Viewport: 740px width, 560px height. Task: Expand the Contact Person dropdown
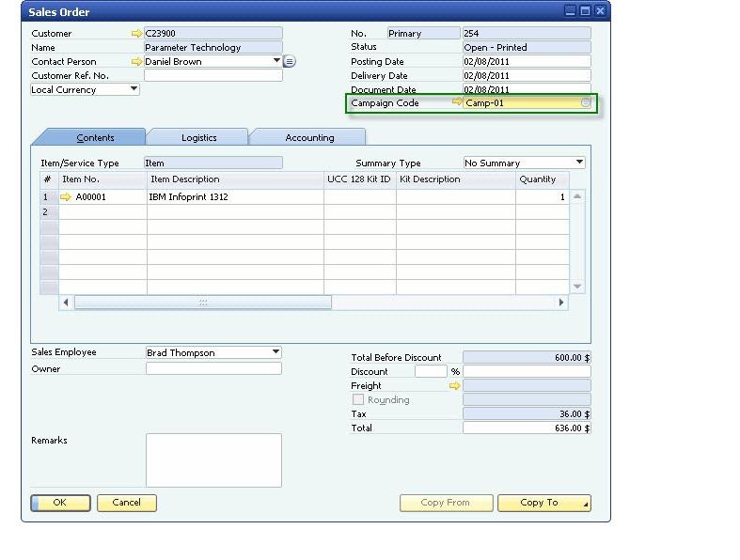[x=276, y=61]
